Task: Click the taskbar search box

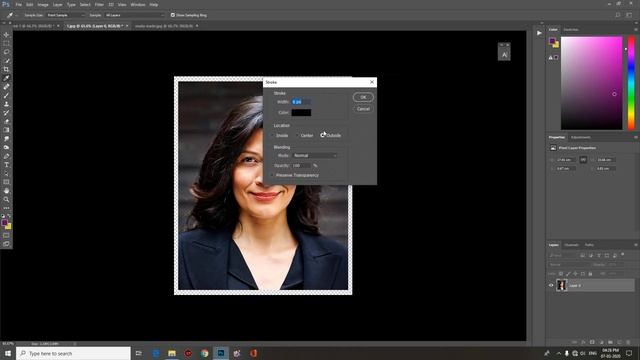Action: click(x=73, y=353)
